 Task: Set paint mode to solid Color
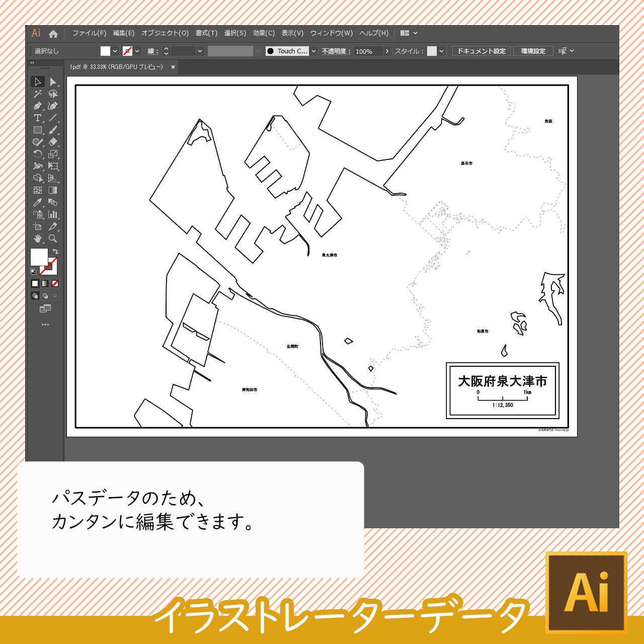click(35, 284)
